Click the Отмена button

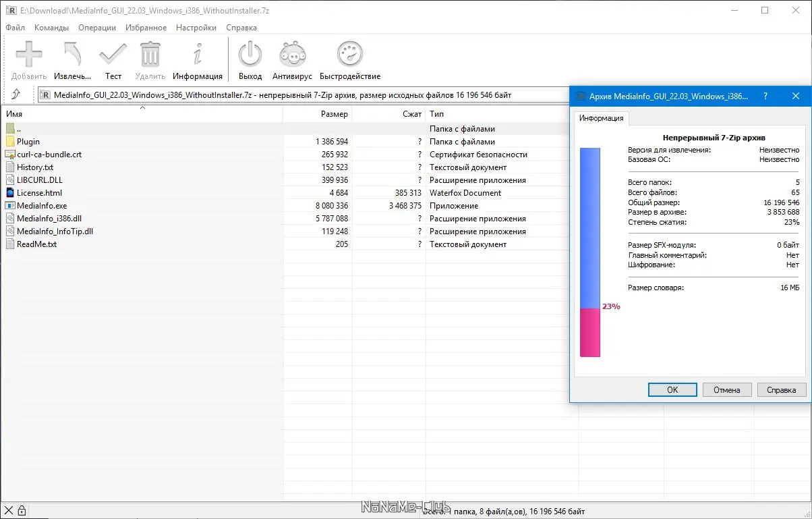[727, 390]
